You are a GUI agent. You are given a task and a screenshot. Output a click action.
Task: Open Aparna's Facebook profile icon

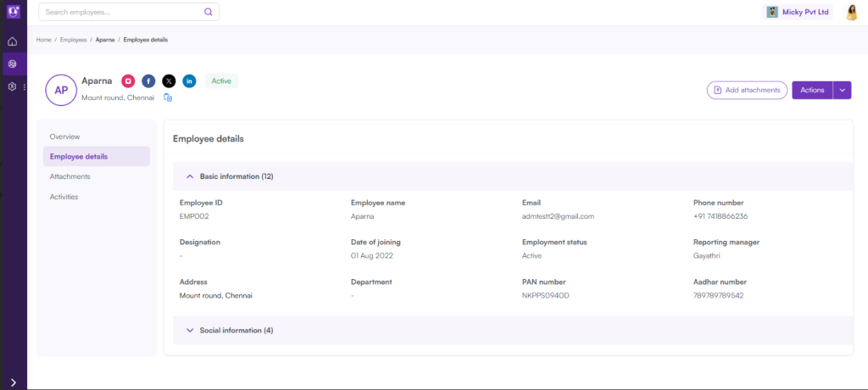(148, 81)
